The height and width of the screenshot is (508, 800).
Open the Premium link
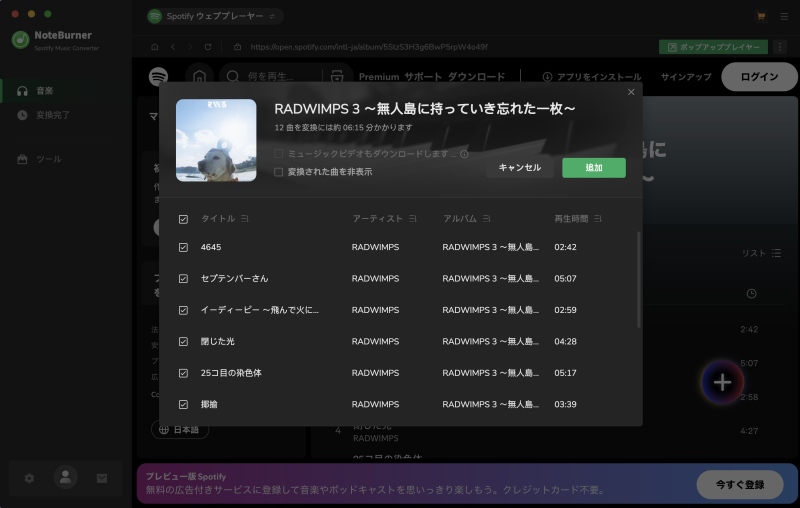click(379, 77)
